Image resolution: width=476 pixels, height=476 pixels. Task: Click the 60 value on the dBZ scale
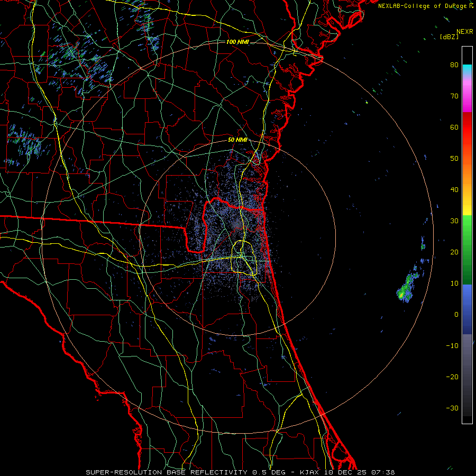(x=454, y=127)
